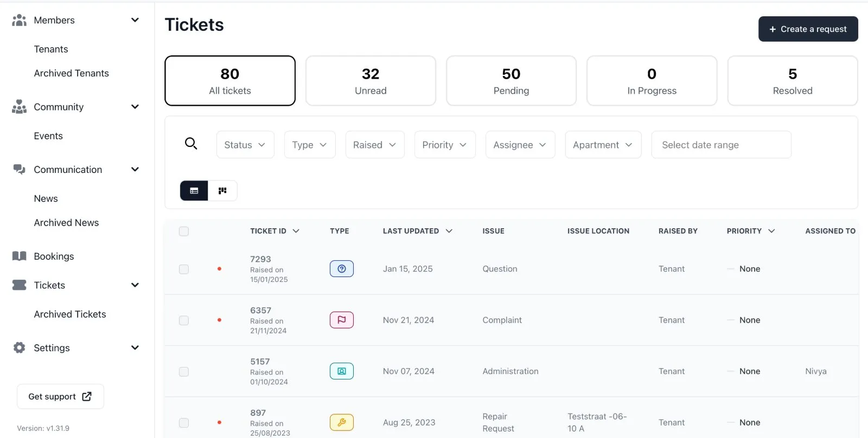Open Archived Tenants in the sidebar

tap(72, 73)
